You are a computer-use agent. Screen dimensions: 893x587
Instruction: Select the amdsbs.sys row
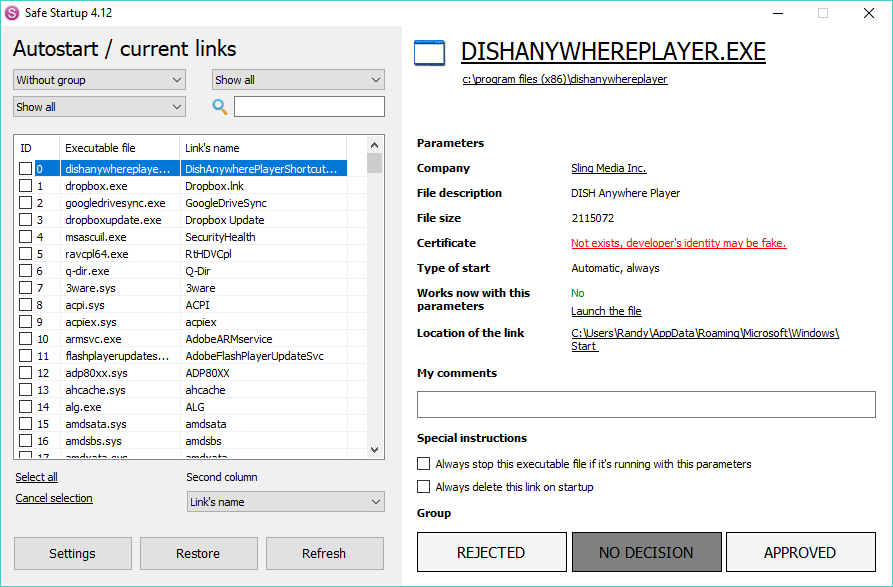click(191, 441)
